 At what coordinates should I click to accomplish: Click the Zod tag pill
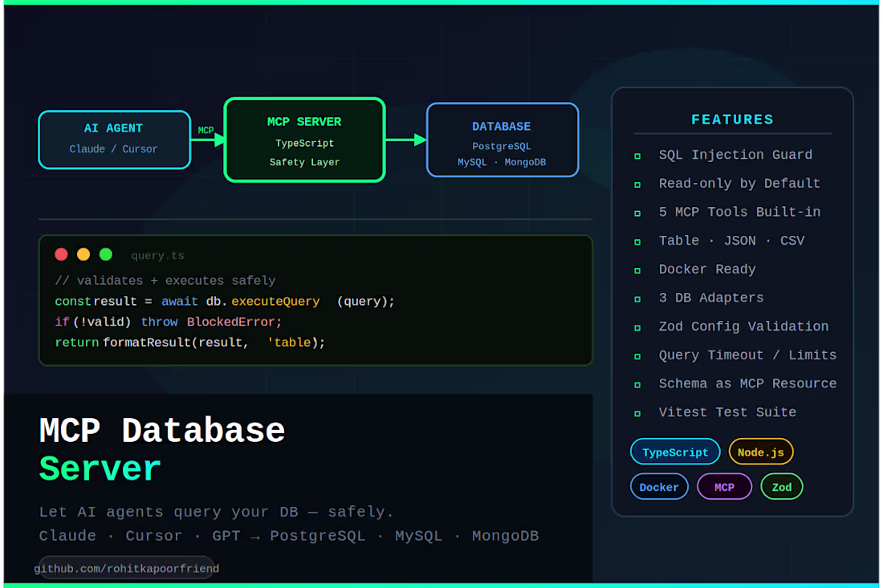782,487
